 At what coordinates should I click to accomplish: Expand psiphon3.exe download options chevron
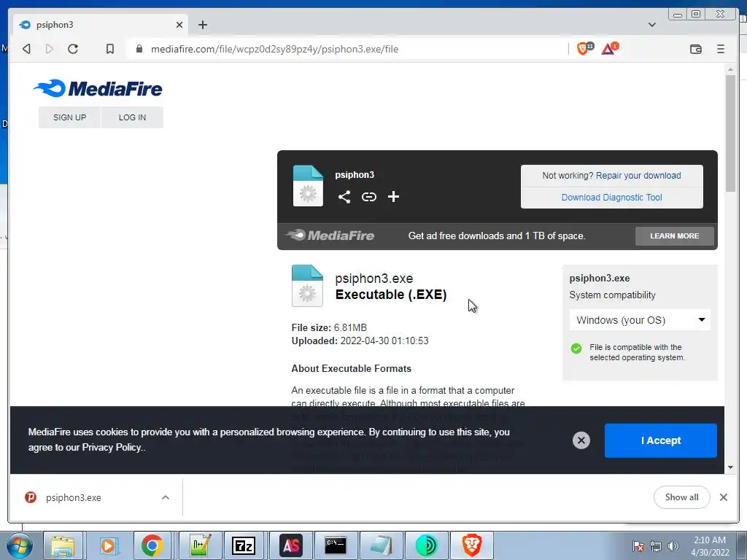pyautogui.click(x=166, y=497)
